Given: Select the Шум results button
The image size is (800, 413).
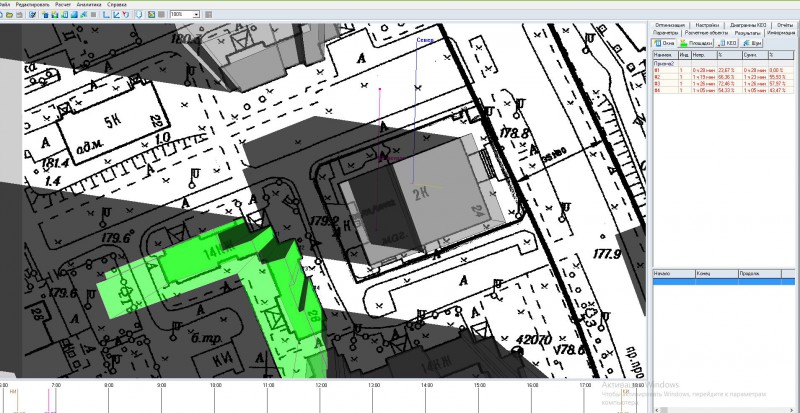Looking at the screenshot, I should 752,43.
